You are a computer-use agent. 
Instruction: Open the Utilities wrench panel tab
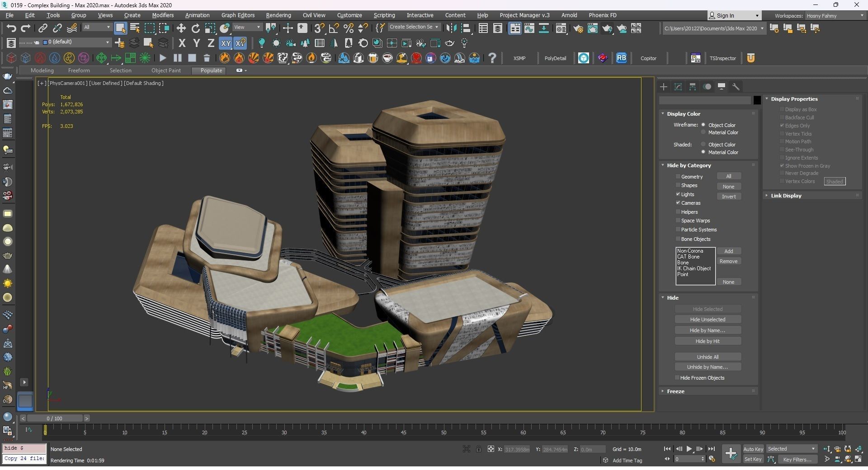tap(736, 87)
